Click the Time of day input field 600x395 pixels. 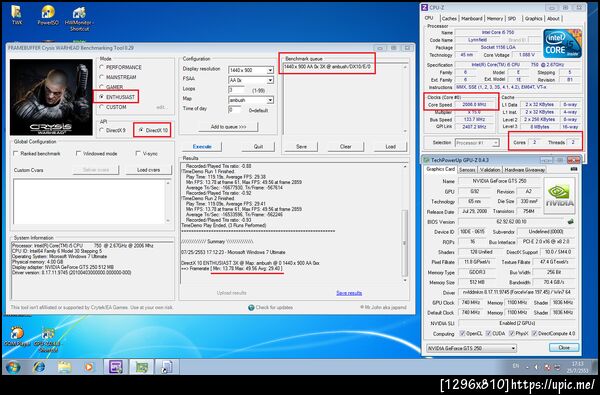coord(235,110)
